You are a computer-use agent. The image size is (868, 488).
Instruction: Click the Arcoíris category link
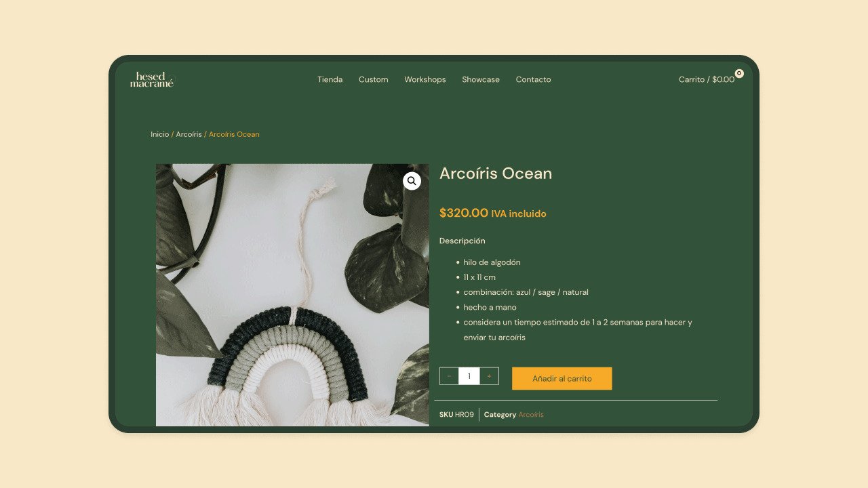[x=531, y=415]
